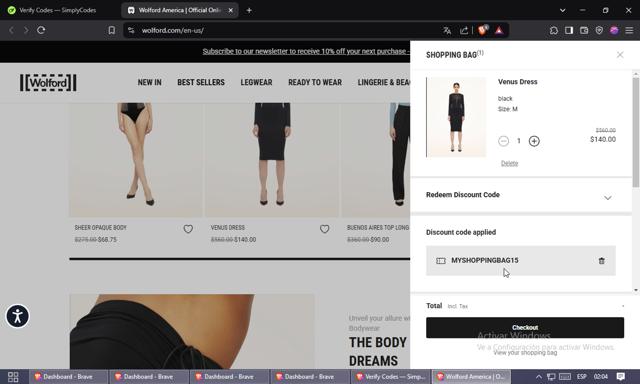
Task: Open Brave Rewards triangle icon
Action: coord(499,30)
